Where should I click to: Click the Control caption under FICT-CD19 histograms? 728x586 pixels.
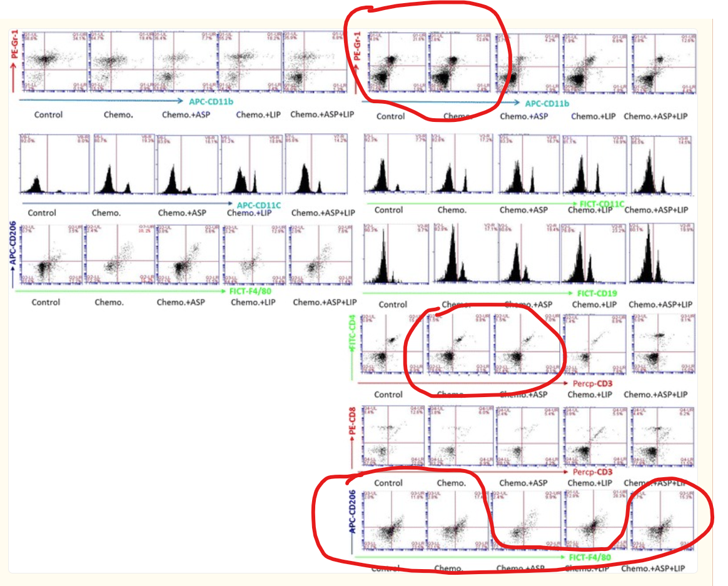[x=393, y=305]
